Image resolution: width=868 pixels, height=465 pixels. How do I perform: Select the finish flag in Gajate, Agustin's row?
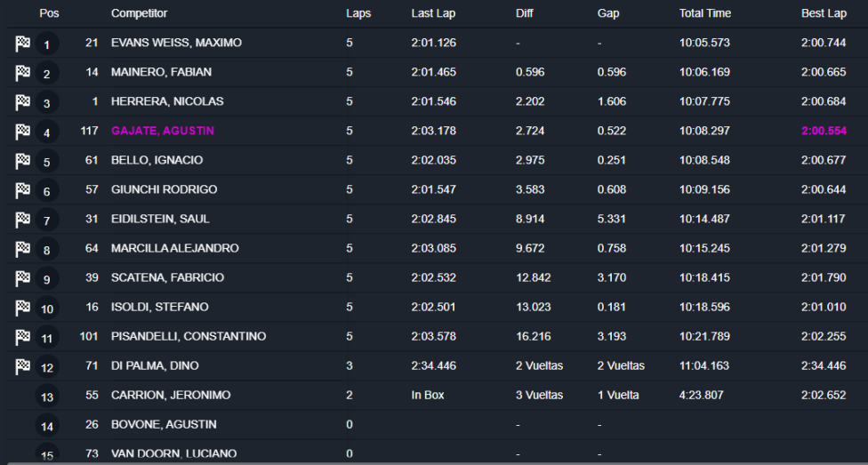[x=22, y=132]
